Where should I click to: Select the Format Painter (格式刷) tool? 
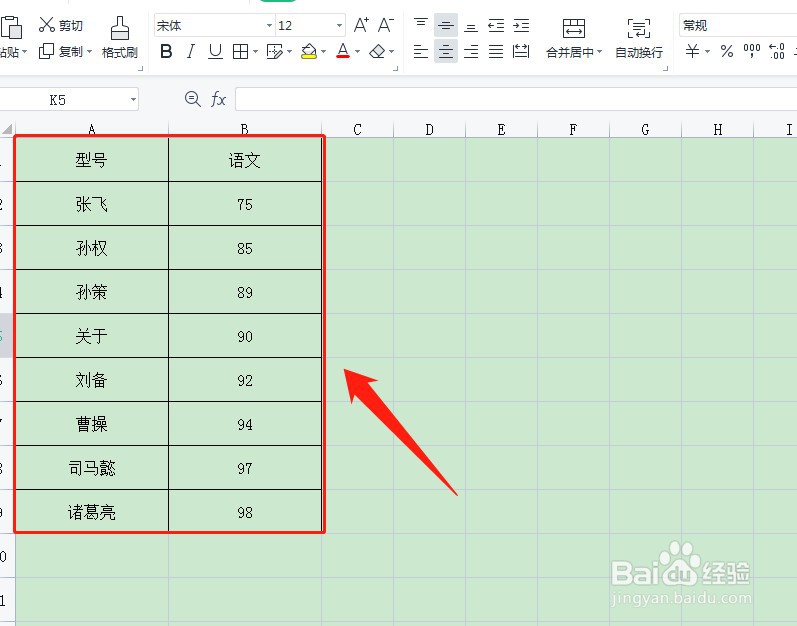point(119,38)
